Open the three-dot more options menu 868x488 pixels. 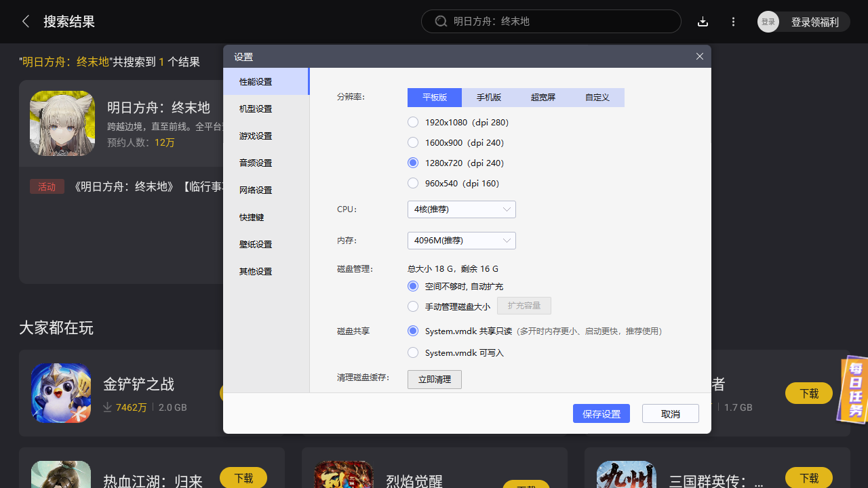coord(733,22)
